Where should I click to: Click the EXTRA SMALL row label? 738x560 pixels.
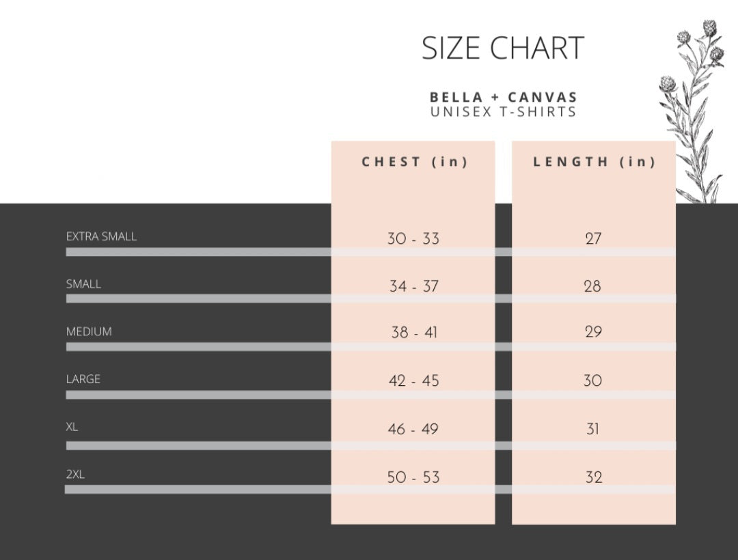101,237
